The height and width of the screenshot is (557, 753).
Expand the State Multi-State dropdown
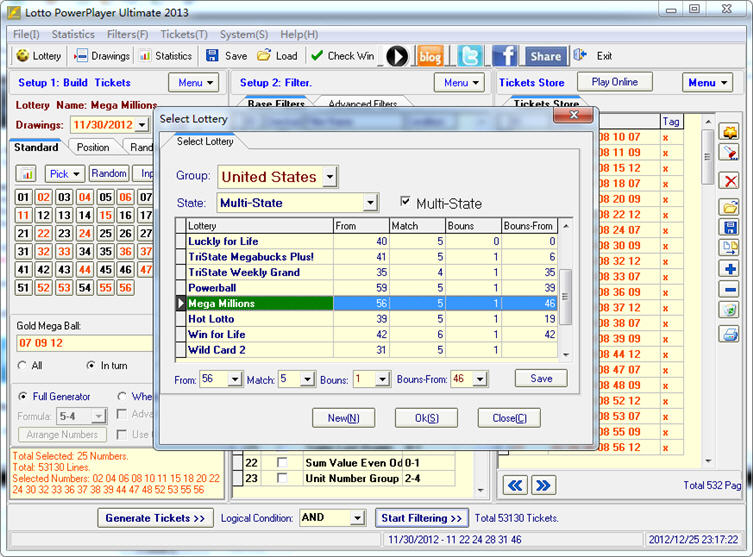click(x=370, y=203)
